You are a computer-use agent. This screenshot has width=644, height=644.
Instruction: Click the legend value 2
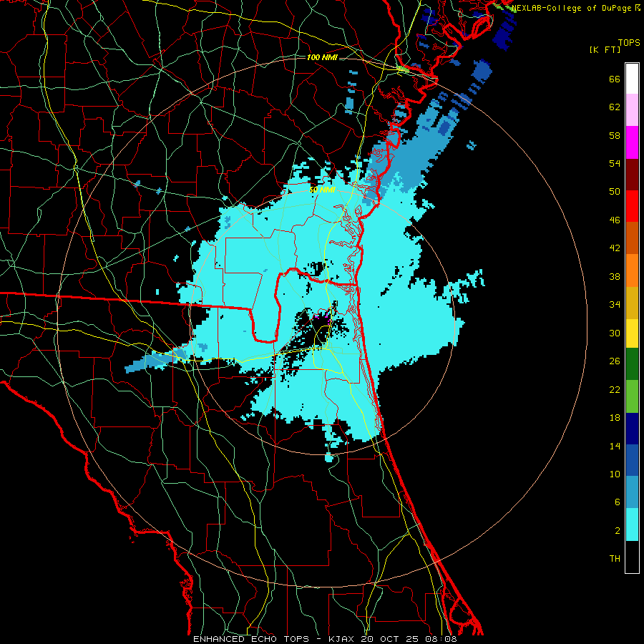[618, 531]
